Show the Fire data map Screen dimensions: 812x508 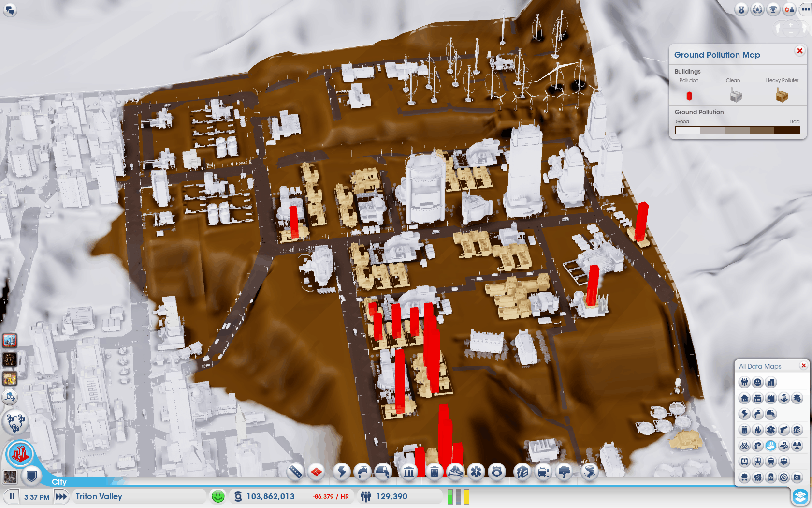pyautogui.click(x=757, y=430)
